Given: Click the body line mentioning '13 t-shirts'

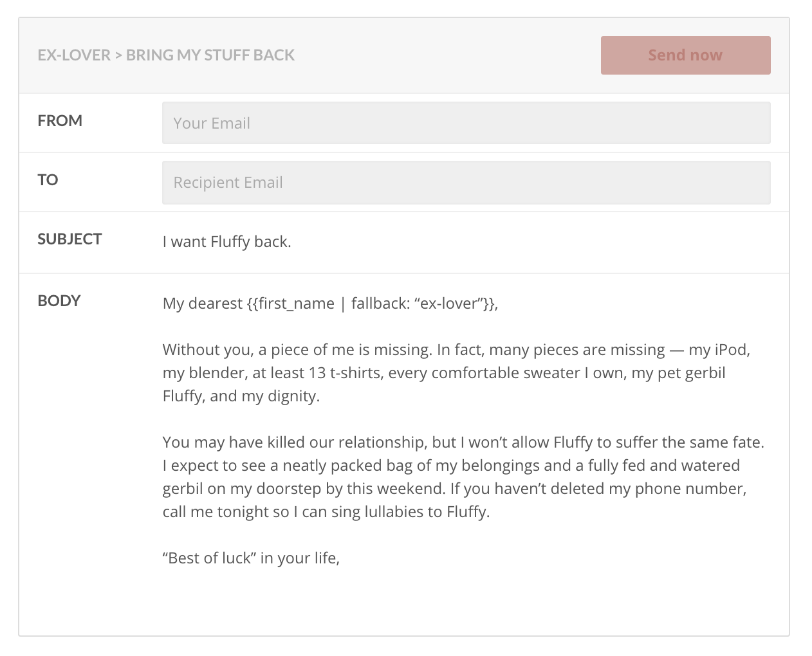Looking at the screenshot, I should pos(444,373).
